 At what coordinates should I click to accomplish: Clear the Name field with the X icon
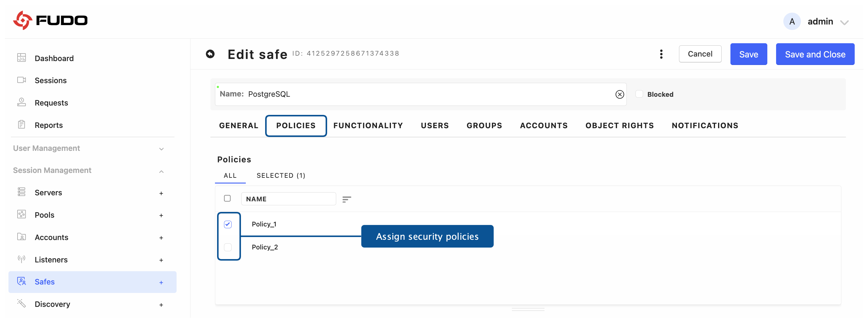[619, 94]
